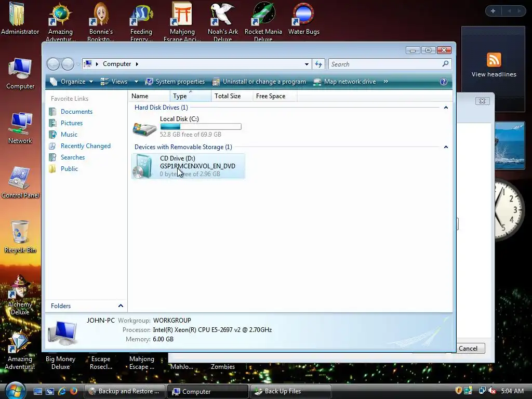Viewport: 532px width, 399px height.
Task: Select the CD Drive (D:) item
Action: pos(188,166)
